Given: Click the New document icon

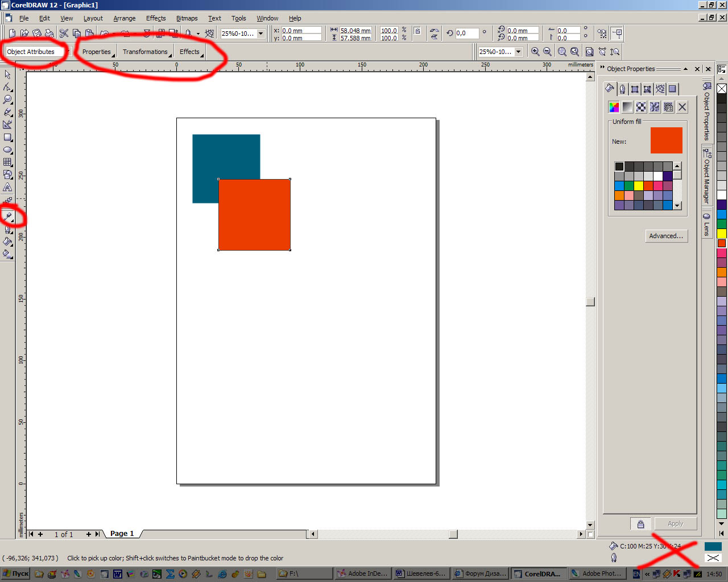Looking at the screenshot, I should tap(12, 34).
